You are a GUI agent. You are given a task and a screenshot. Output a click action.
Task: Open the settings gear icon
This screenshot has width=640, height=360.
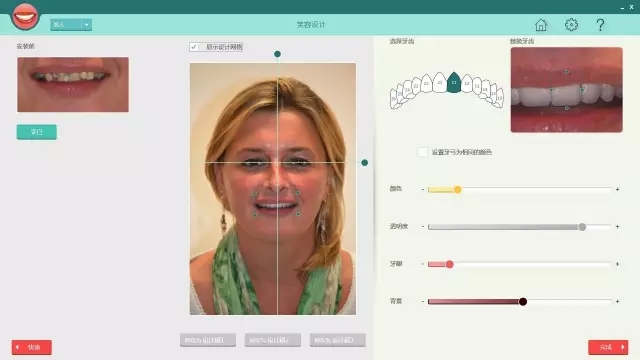point(571,24)
